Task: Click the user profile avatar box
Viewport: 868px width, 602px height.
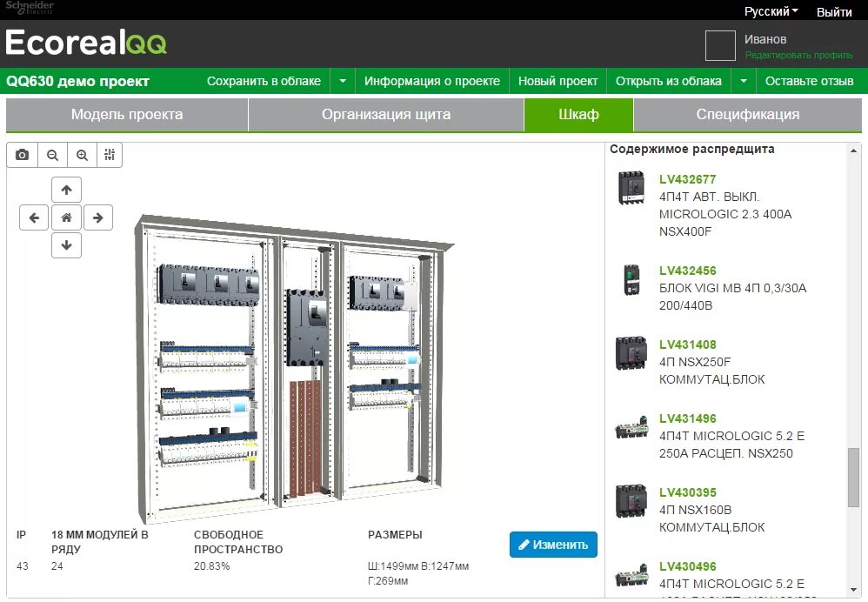Action: coord(720,45)
